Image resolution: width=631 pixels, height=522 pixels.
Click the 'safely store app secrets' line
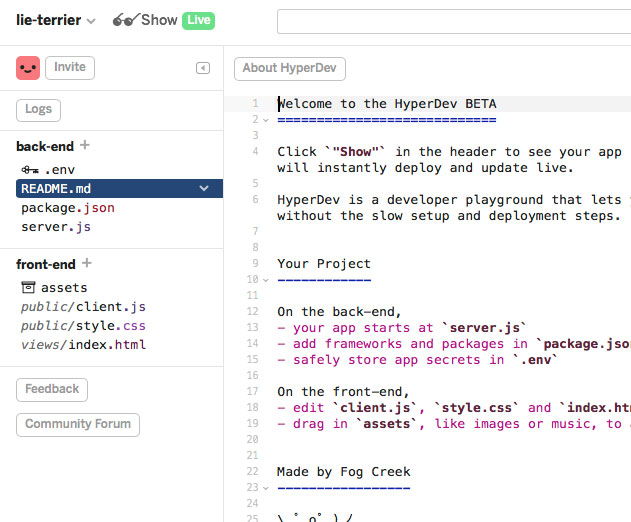tap(417, 359)
